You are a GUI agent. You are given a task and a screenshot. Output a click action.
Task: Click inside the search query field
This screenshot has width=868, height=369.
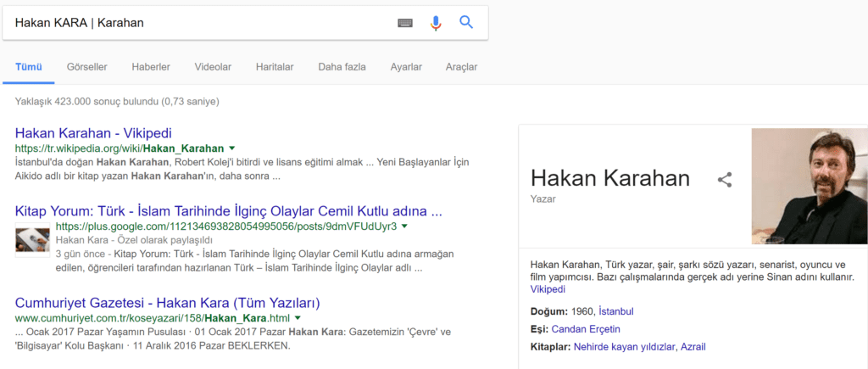195,23
